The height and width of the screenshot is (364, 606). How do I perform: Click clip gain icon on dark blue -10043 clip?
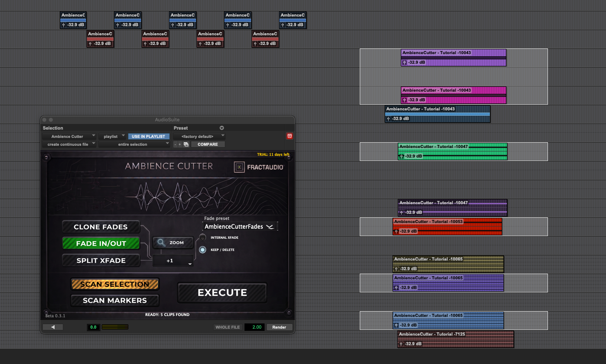pyautogui.click(x=388, y=119)
